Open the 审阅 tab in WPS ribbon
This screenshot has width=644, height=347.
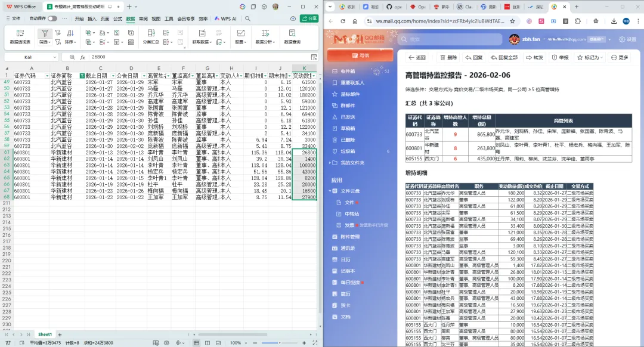click(143, 18)
